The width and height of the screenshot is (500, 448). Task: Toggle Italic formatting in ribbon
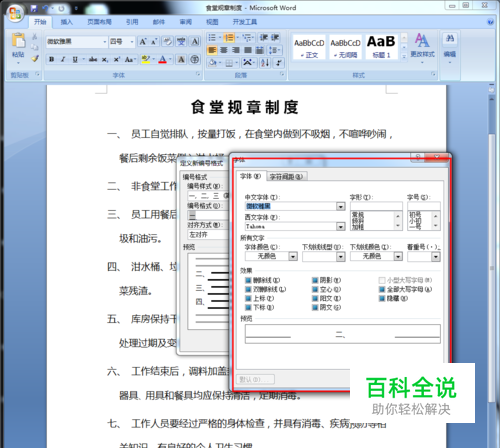coord(63,59)
